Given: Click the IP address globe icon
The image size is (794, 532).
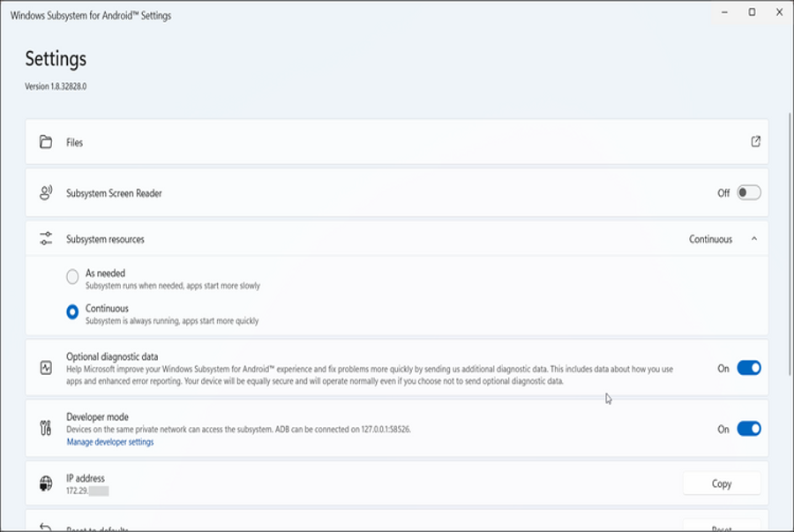Looking at the screenshot, I should pos(46,483).
